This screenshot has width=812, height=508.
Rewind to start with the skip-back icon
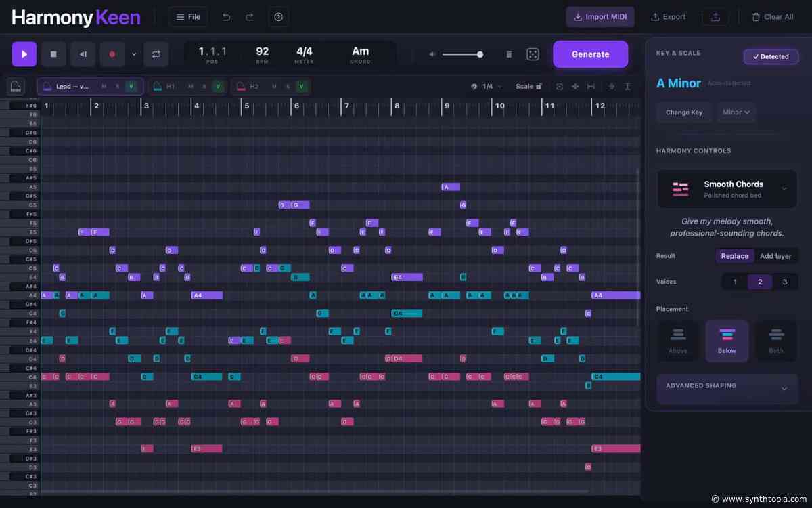[x=83, y=54]
